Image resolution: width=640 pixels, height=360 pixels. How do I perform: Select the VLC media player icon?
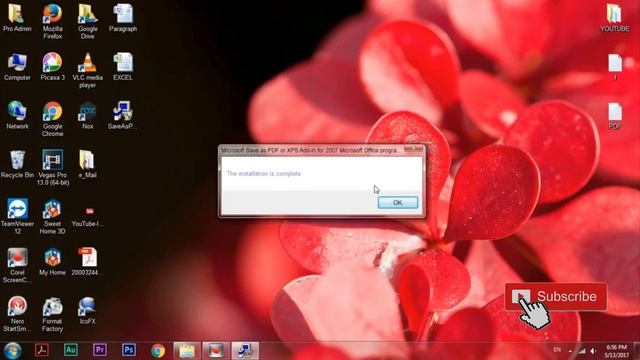coord(87,70)
